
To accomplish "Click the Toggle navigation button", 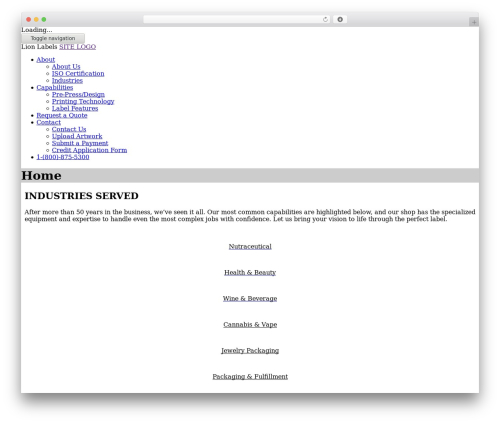I will [x=53, y=38].
